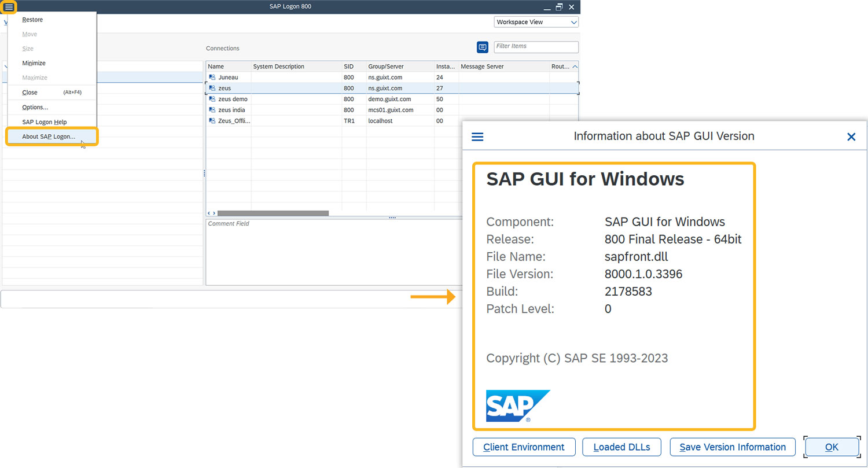Viewport: 868px width, 468px height.
Task: Click the Group/Server column header
Action: [400, 67]
